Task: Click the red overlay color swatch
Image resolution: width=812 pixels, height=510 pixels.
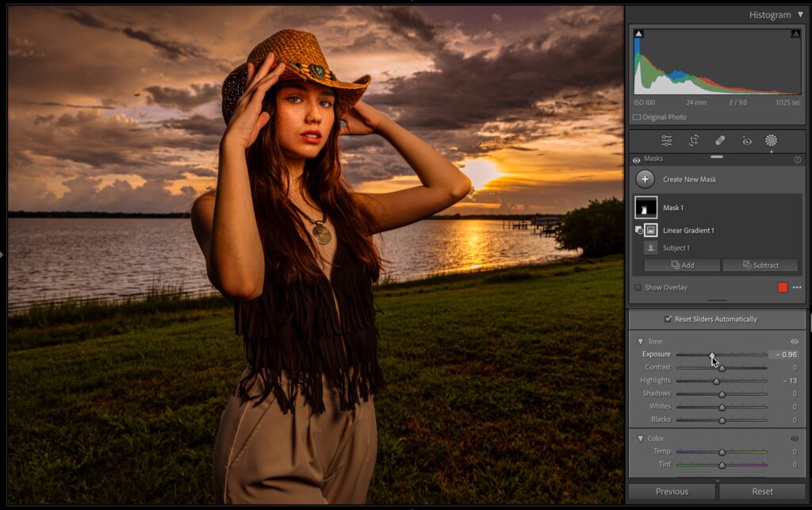Action: [x=783, y=287]
